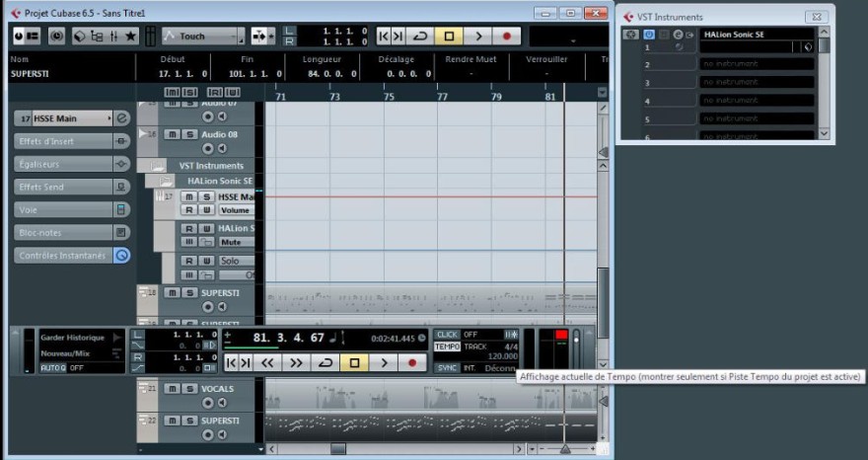This screenshot has width=868, height=460.
Task: Start playback from top toolbar play button
Action: pos(478,36)
